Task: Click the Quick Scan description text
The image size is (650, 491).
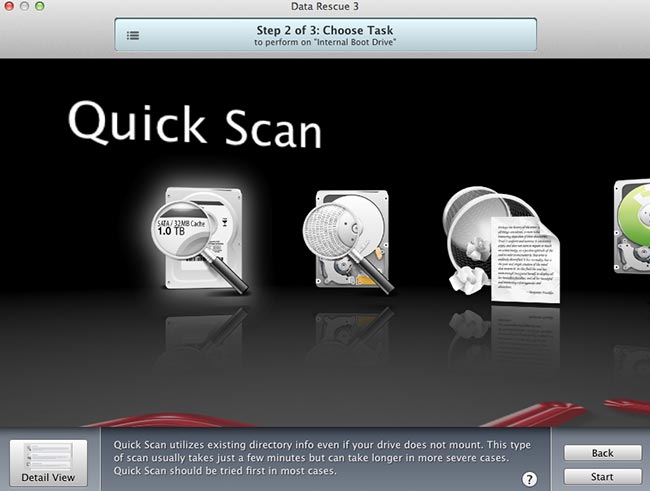Action: coord(322,457)
